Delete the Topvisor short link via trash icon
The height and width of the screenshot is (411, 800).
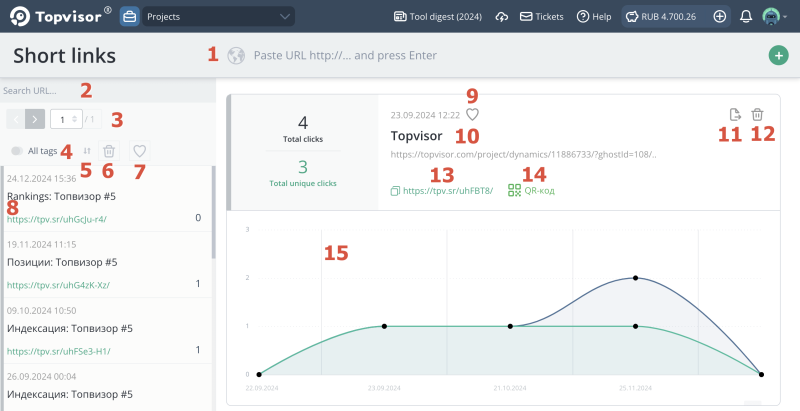click(x=757, y=115)
